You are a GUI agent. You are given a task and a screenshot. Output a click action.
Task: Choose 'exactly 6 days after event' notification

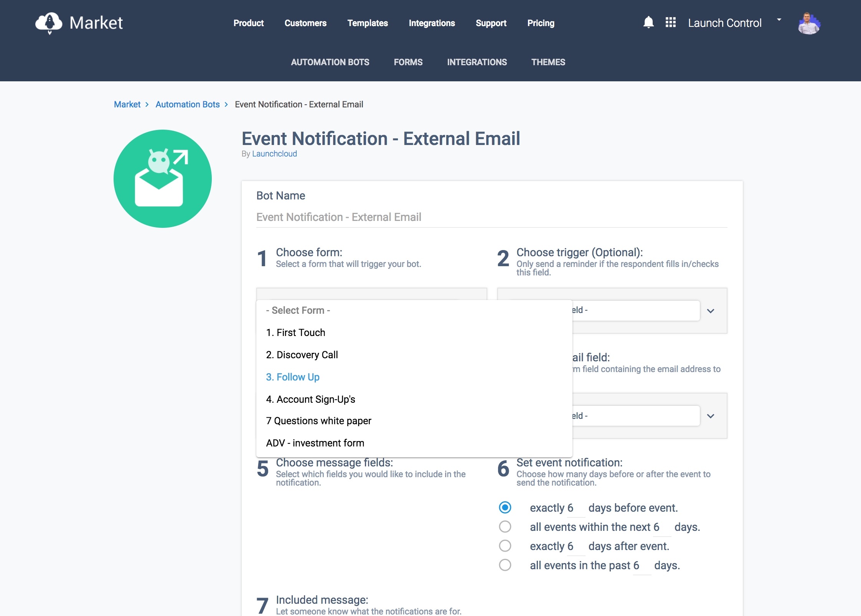pyautogui.click(x=505, y=546)
